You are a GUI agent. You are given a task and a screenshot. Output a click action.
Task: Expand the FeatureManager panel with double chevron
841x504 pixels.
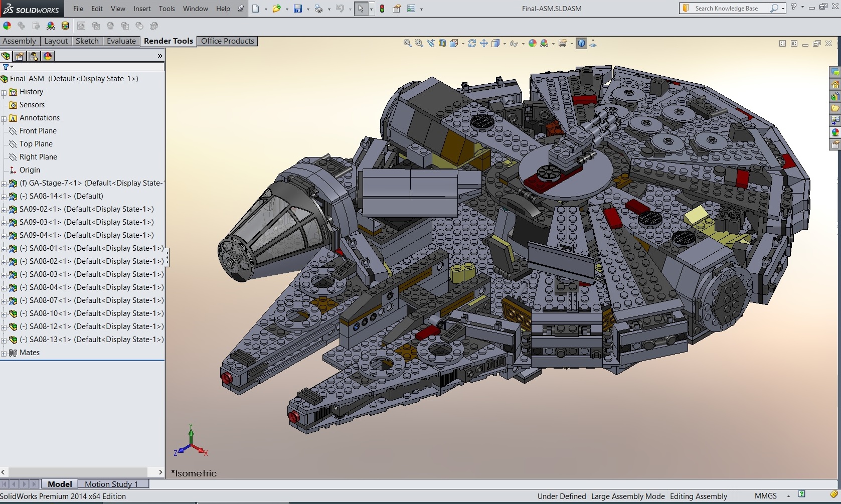160,56
